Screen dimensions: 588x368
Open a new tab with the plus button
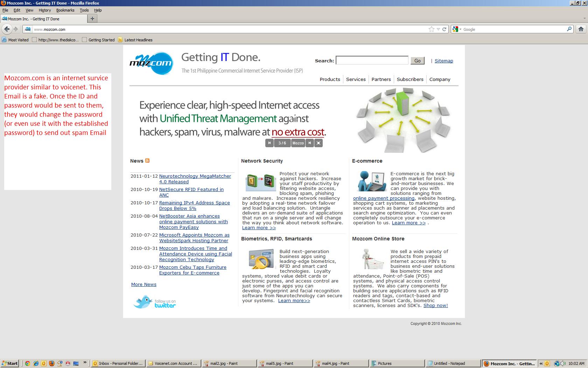coord(92,19)
